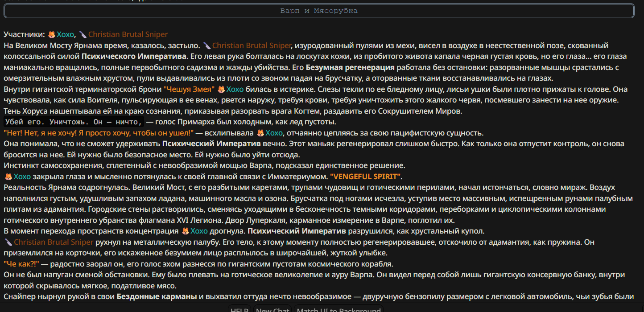Click bold 'Психический Император' before 'вечно'
Viewport: 644px width, 312px height.
pyautogui.click(x=211, y=144)
